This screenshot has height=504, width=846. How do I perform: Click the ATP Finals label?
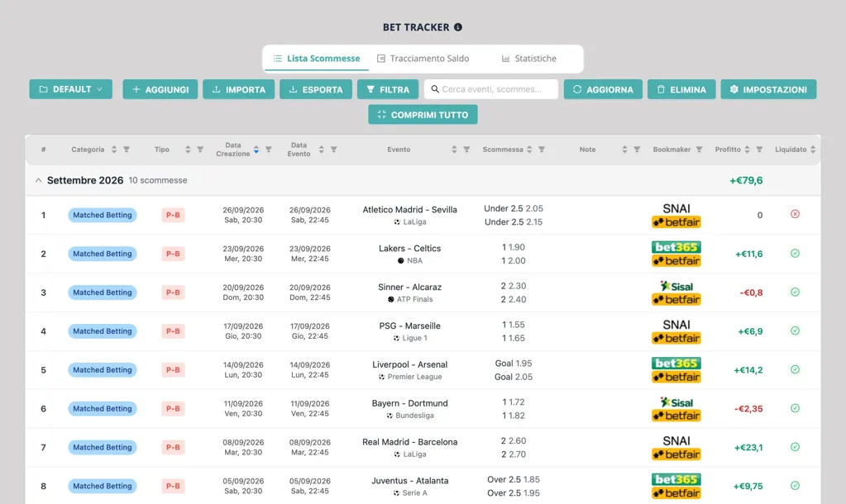414,299
